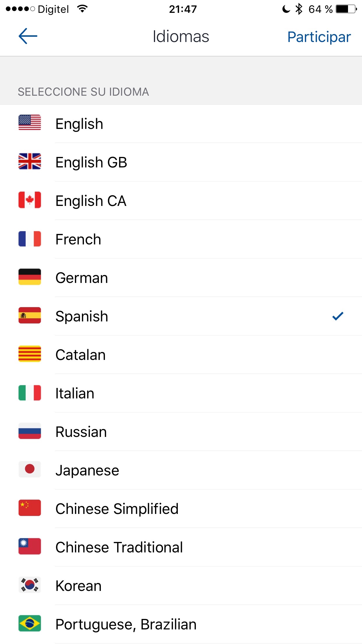Tap the German flag icon
The height and width of the screenshot is (644, 362).
click(x=29, y=277)
